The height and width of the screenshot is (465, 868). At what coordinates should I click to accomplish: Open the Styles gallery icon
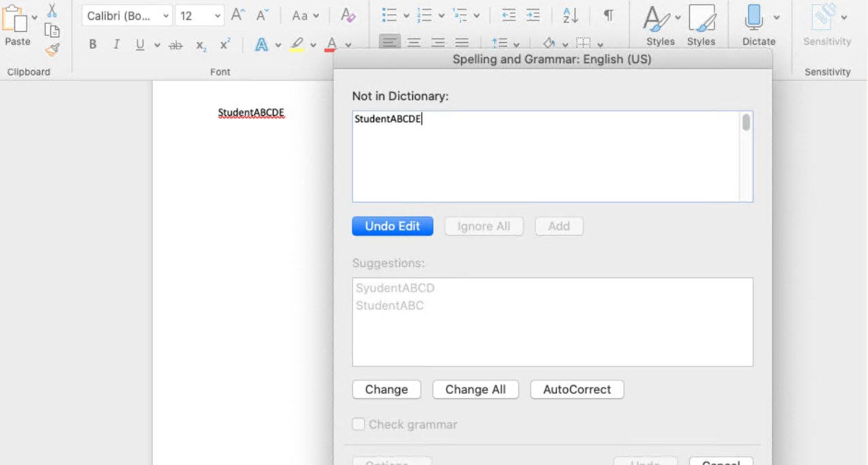coord(658,19)
